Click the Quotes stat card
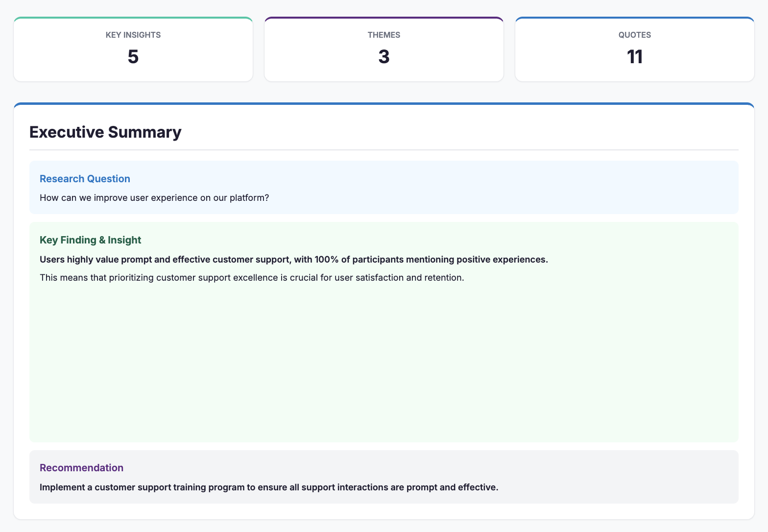This screenshot has width=768, height=532. click(x=635, y=49)
